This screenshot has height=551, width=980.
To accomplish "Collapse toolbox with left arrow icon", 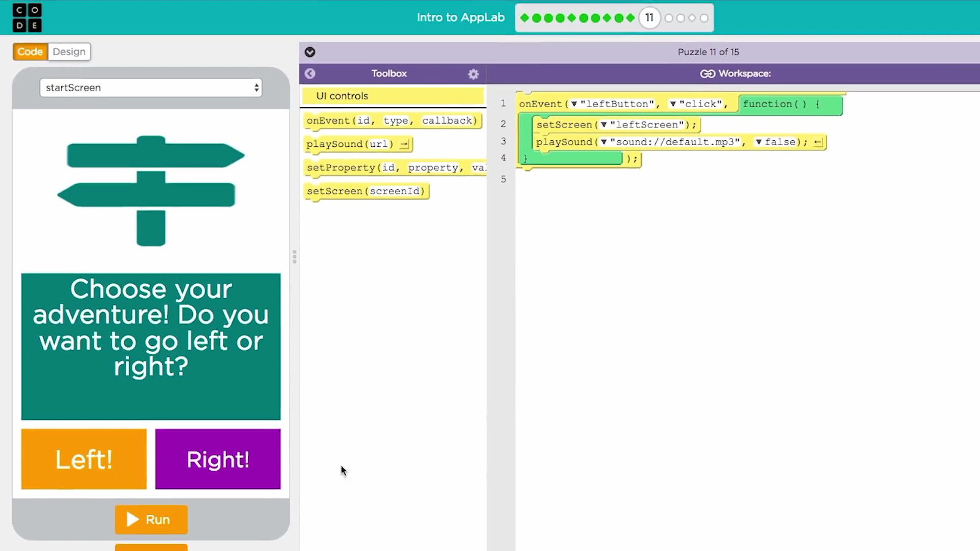I will pyautogui.click(x=310, y=73).
